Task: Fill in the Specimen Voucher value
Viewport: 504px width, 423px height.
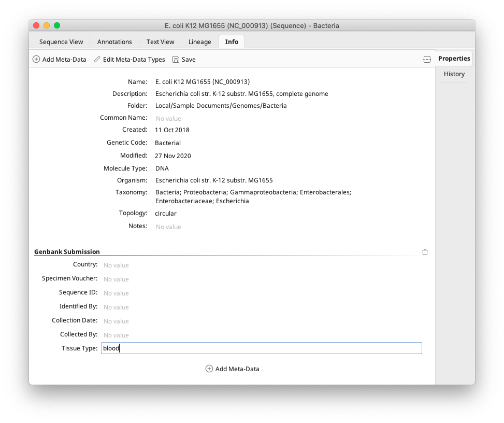Action: 116,279
